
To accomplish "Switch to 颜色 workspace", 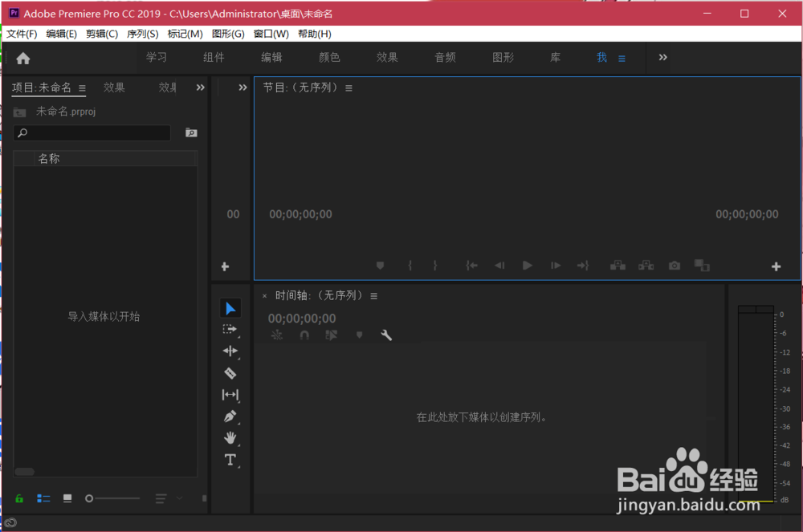I will [x=329, y=57].
